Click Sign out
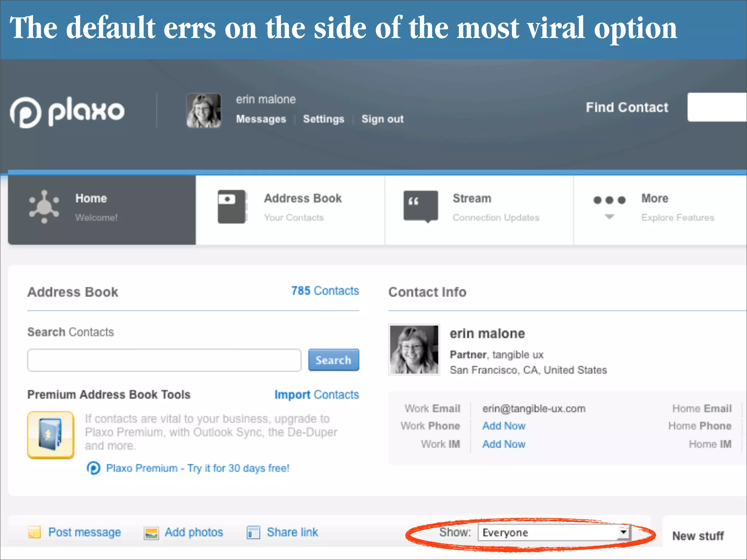This screenshot has width=747, height=560. (382, 119)
